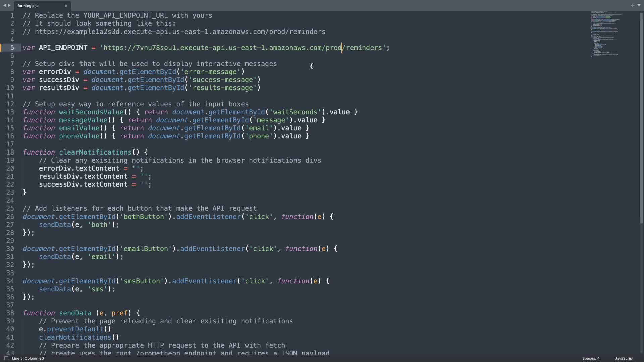Select the formlogic.js tab
This screenshot has width=644, height=362.
tap(28, 6)
